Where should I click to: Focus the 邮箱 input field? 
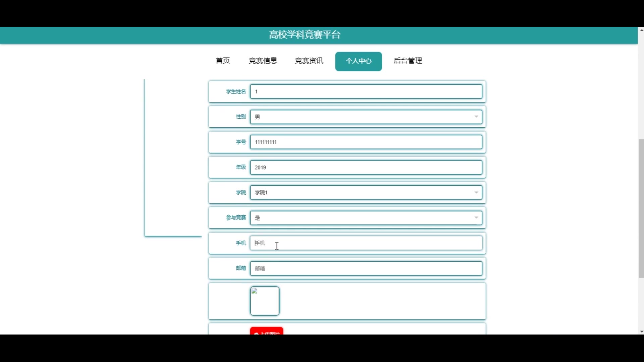pyautogui.click(x=366, y=268)
